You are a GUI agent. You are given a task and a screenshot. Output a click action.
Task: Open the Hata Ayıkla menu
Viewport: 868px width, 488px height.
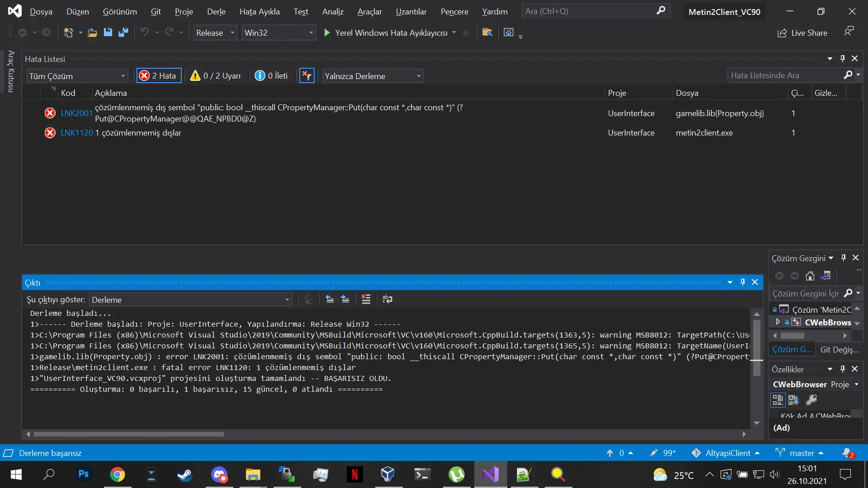259,11
